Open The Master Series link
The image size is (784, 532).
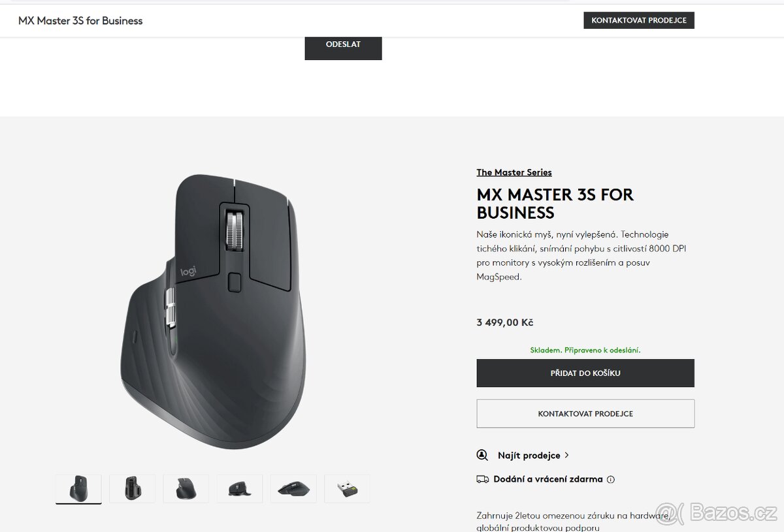514,172
